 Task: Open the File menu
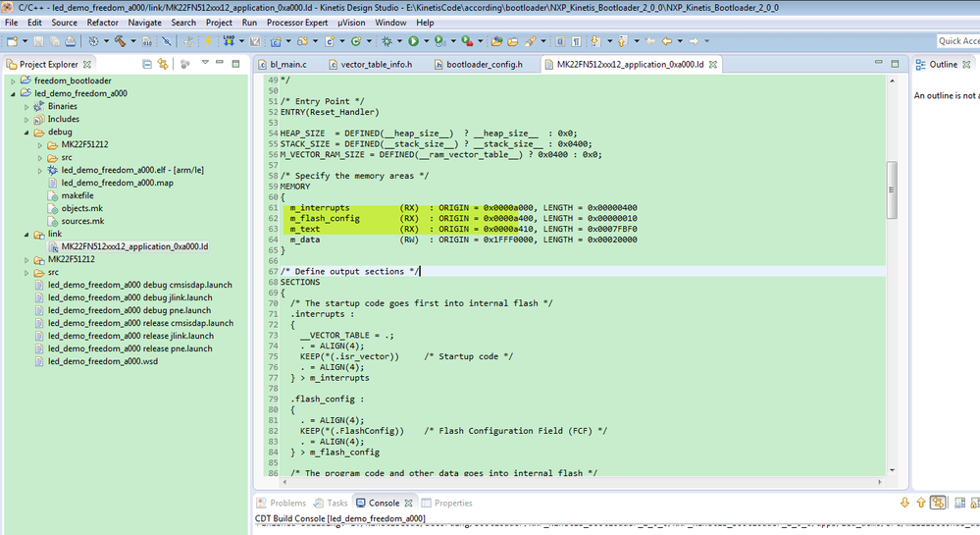[x=11, y=23]
